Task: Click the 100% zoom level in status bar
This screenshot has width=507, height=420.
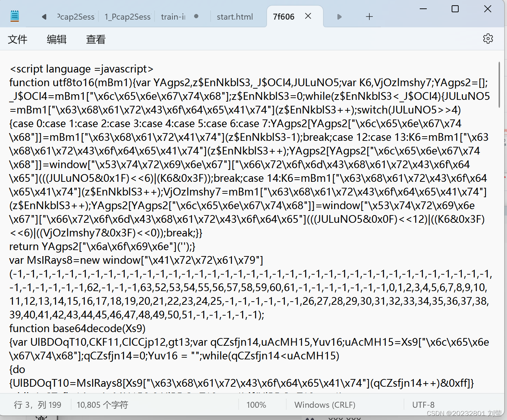Action: 256,405
